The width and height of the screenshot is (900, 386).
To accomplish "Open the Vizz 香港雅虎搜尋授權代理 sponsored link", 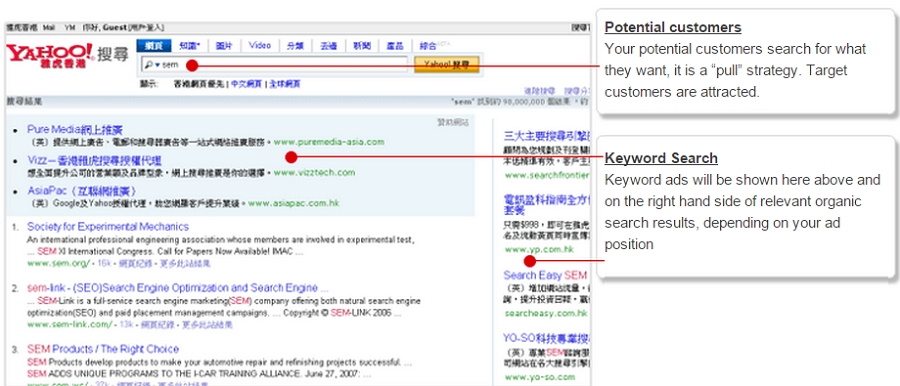I will (94, 160).
